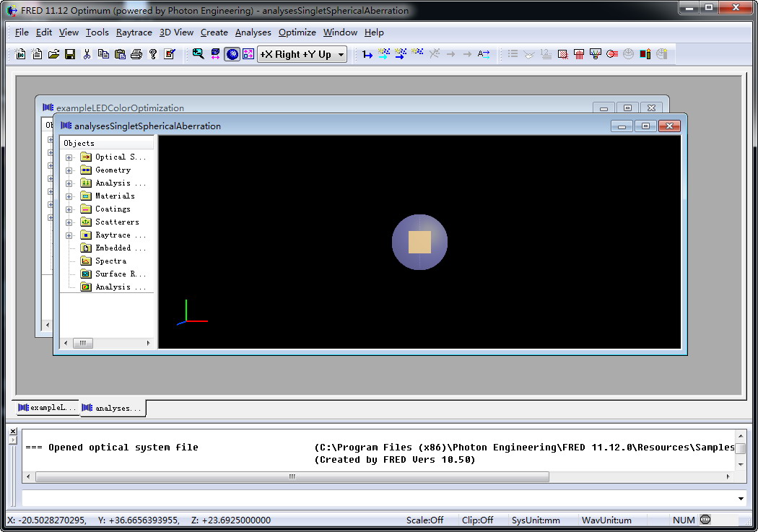The width and height of the screenshot is (758, 532).
Task: Restore the exampleLEDColorOptimization window size
Action: [x=627, y=108]
